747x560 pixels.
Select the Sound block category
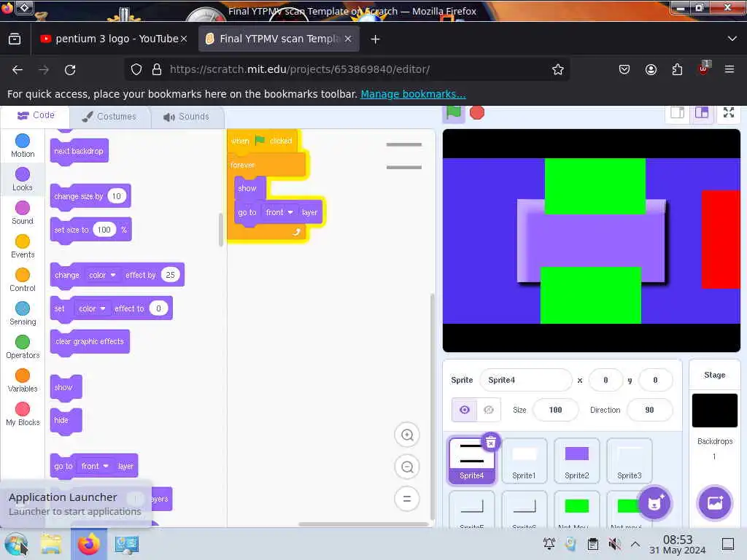point(23,213)
